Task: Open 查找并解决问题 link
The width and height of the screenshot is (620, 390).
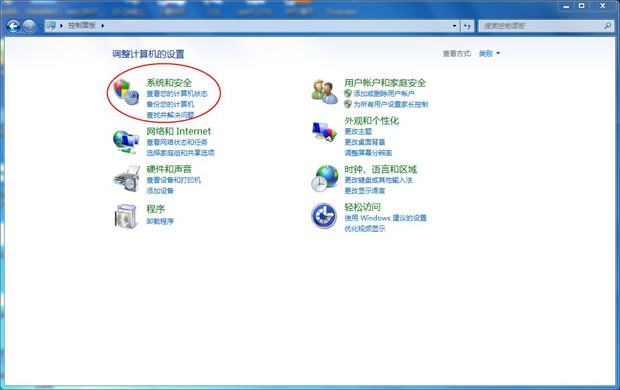Action: [170, 115]
